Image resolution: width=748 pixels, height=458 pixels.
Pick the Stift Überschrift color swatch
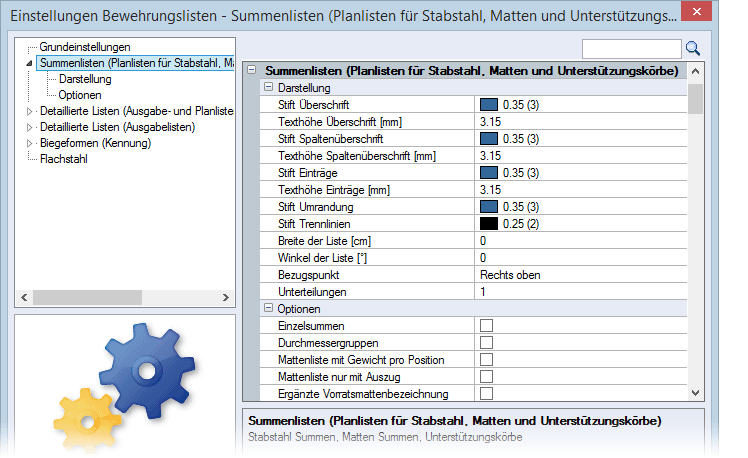tap(488, 104)
